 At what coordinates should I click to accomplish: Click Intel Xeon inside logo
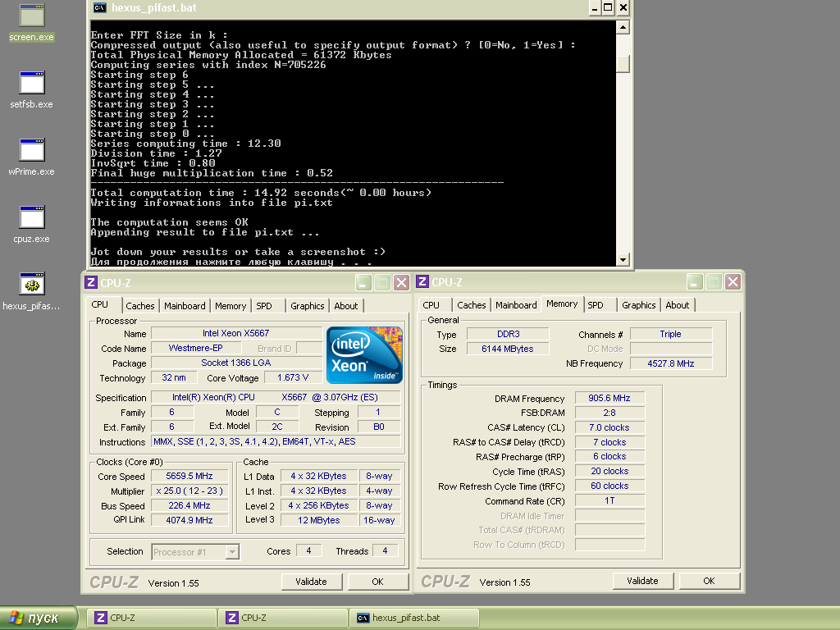(x=364, y=354)
